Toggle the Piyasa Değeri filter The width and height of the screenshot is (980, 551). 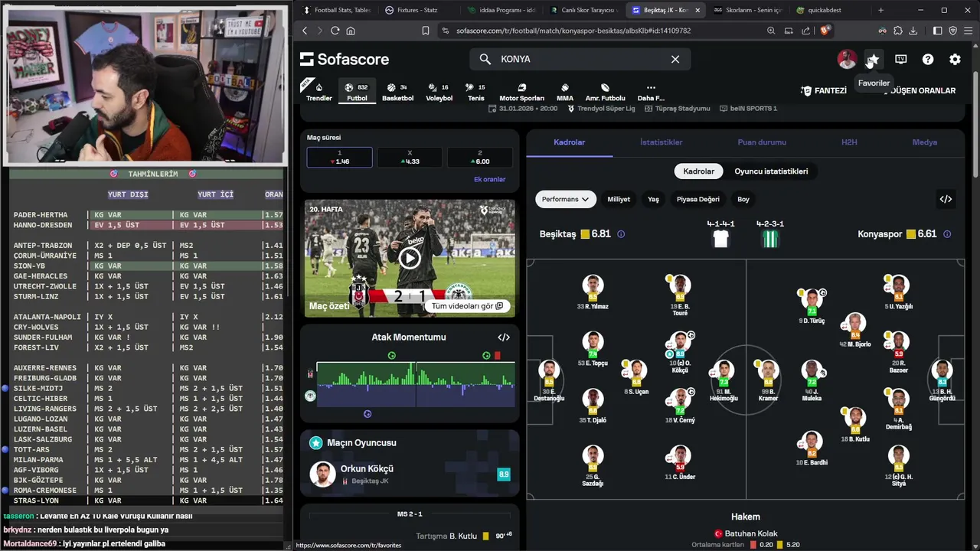tap(697, 199)
